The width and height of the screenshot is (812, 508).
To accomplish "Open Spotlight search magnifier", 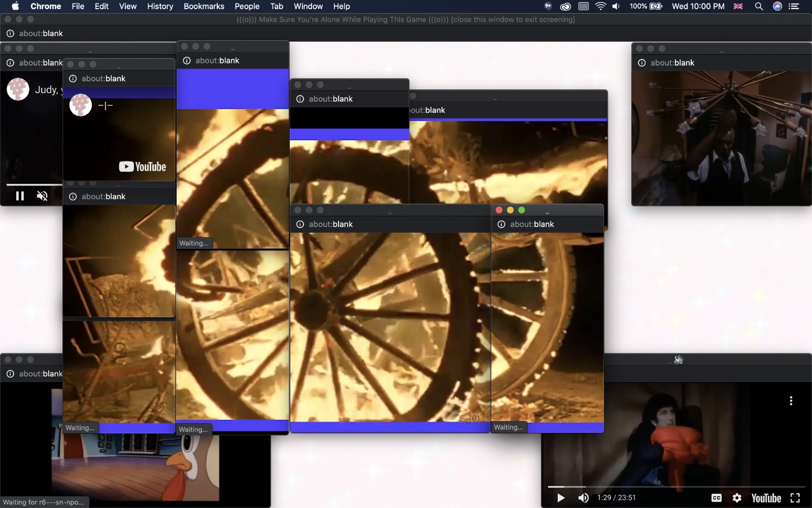I will click(759, 6).
